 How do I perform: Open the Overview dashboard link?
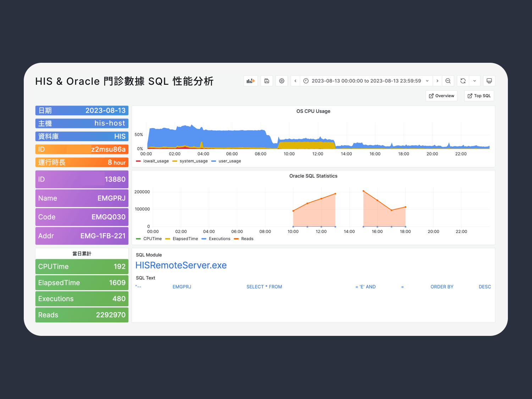(x=441, y=96)
